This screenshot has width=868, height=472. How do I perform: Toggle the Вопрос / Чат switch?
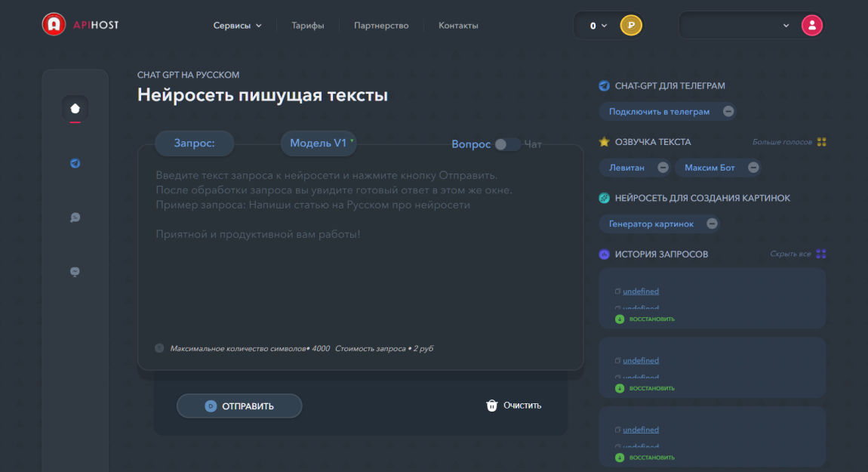coord(506,144)
